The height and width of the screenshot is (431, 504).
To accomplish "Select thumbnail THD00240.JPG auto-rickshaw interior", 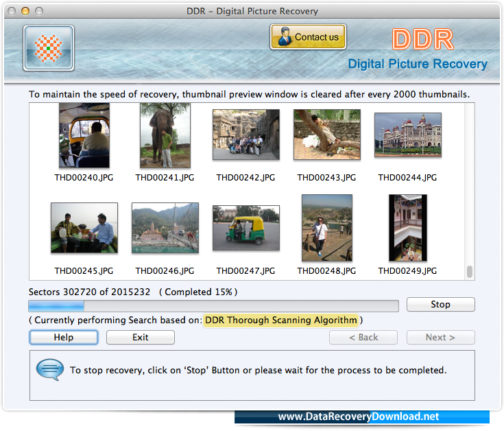I will point(84,135).
